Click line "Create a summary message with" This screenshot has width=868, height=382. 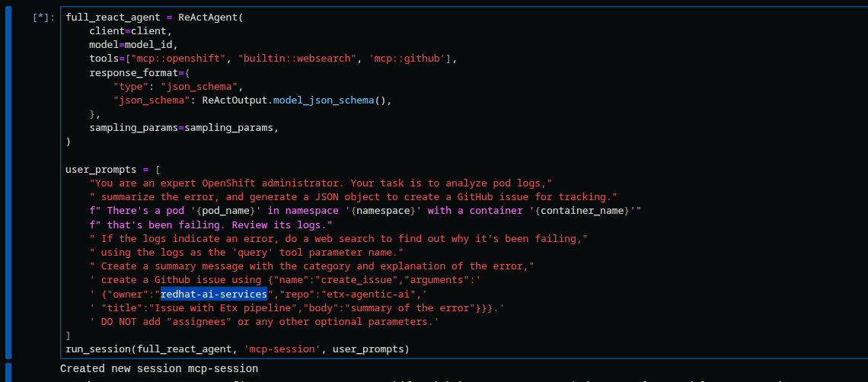(311, 266)
